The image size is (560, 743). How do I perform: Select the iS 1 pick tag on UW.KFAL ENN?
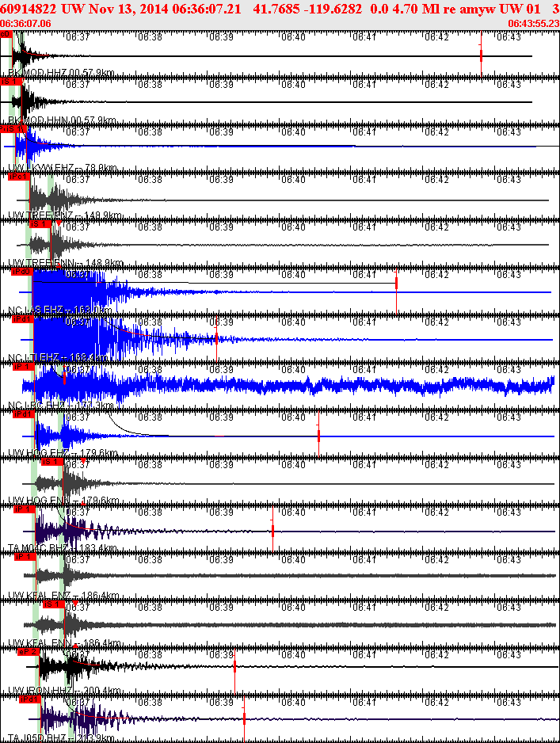53,604
